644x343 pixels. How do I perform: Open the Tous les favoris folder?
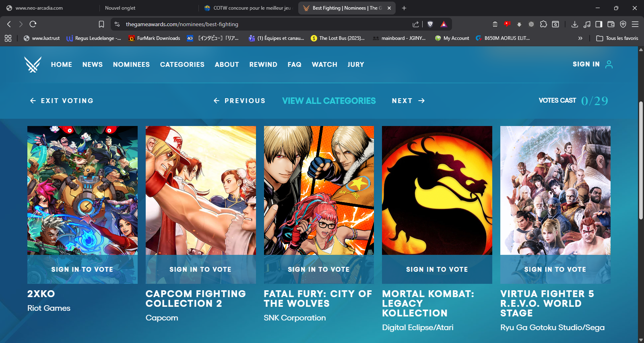(617, 38)
